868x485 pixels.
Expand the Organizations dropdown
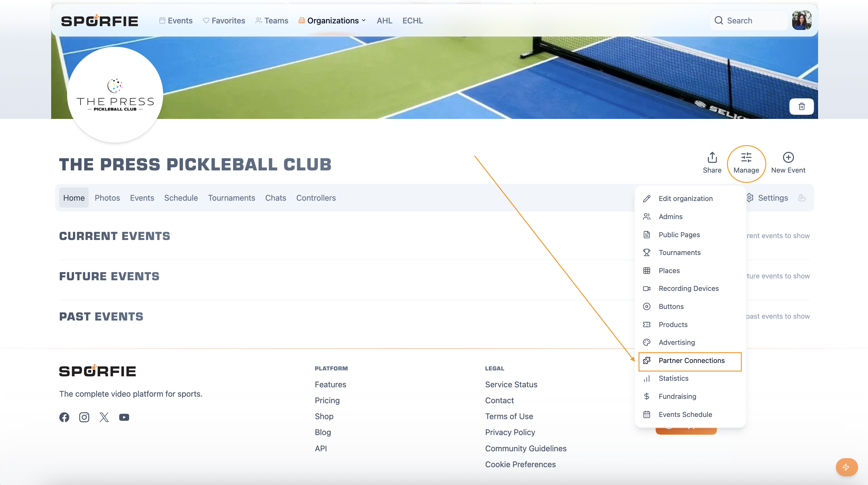(332, 21)
